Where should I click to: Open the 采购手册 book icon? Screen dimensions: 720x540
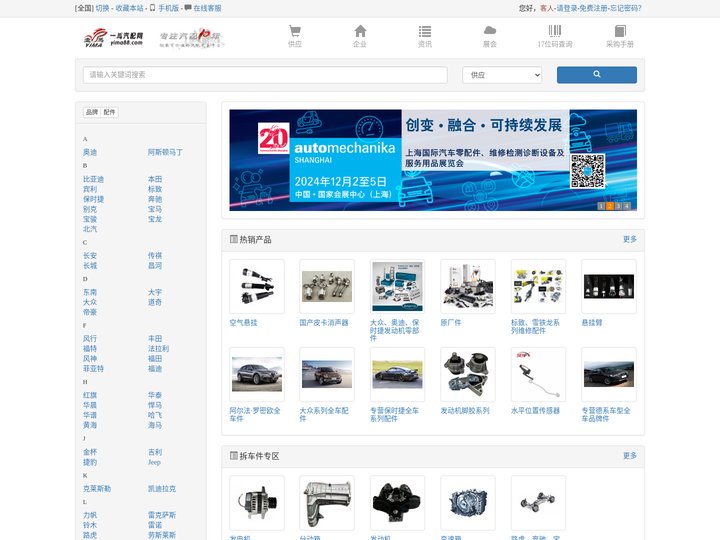pyautogui.click(x=620, y=31)
